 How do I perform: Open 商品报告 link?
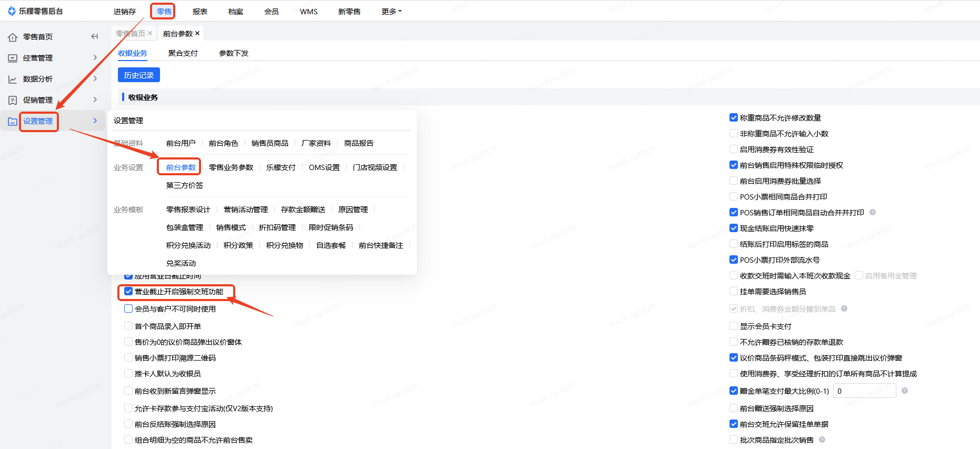(359, 143)
